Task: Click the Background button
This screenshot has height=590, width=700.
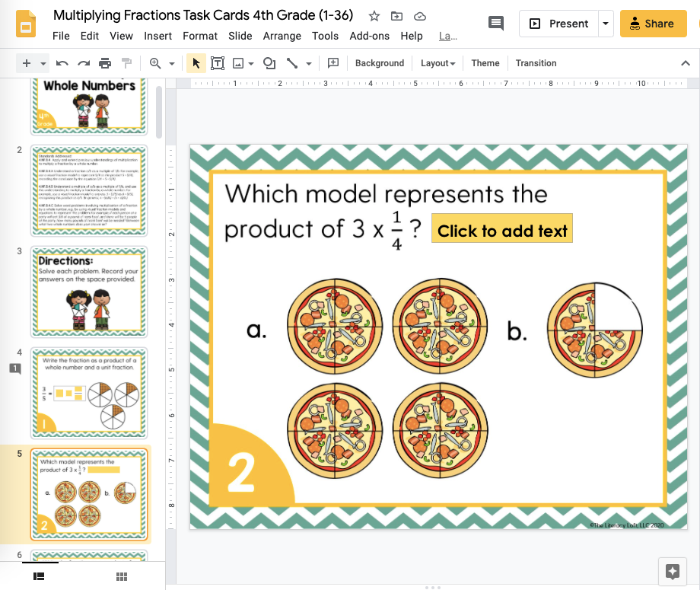Action: (x=380, y=63)
